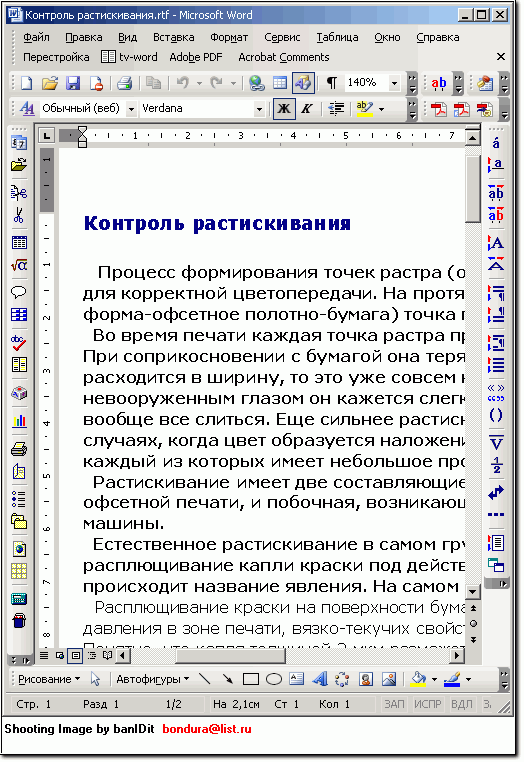Open the Рисование drawing menu
This screenshot has width=524, height=762.
49,680
